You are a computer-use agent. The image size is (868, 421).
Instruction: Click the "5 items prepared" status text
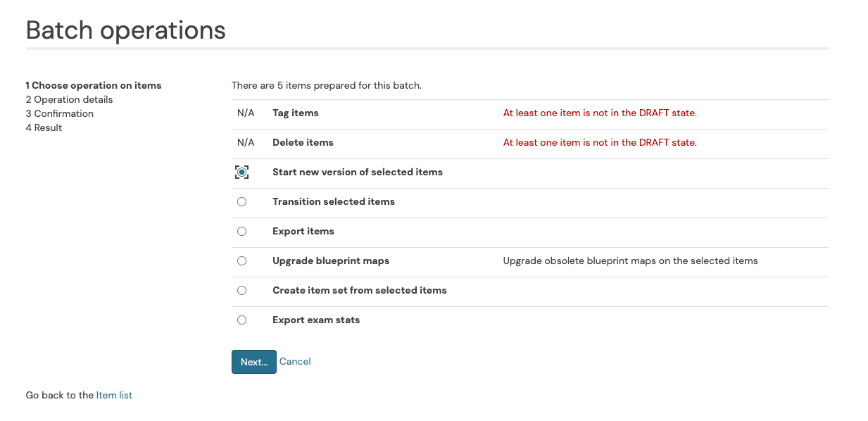pyautogui.click(x=327, y=85)
